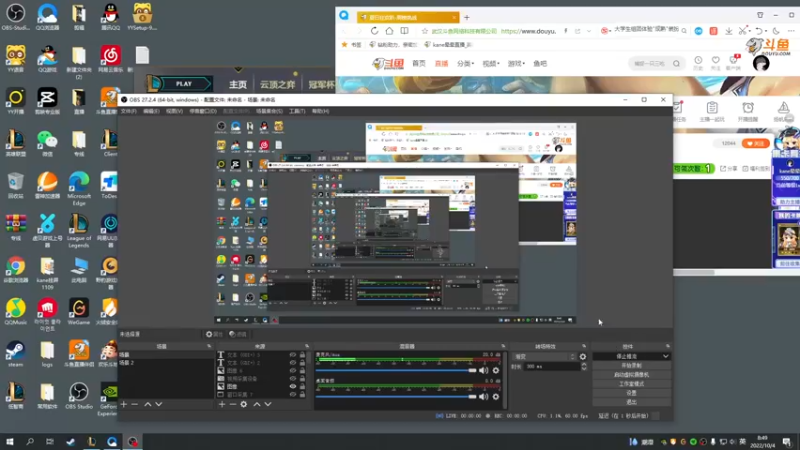The height and width of the screenshot is (450, 800).
Task: Open OBS 帮助(H) menu
Action: point(320,111)
